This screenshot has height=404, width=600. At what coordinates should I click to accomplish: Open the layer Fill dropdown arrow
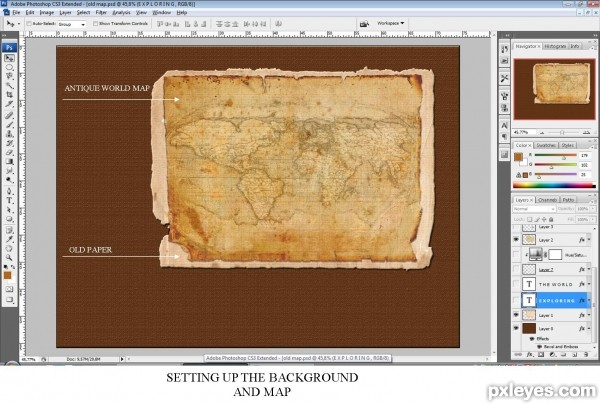[593, 220]
